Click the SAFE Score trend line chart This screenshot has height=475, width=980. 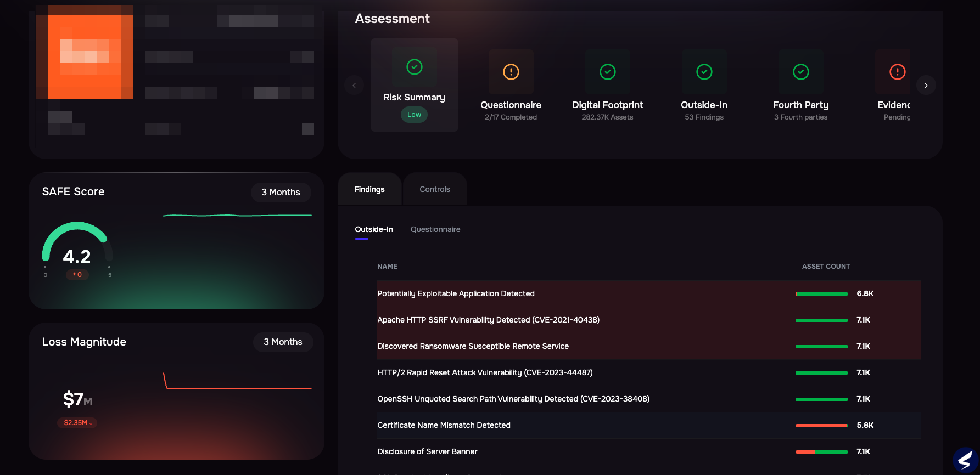pyautogui.click(x=237, y=216)
